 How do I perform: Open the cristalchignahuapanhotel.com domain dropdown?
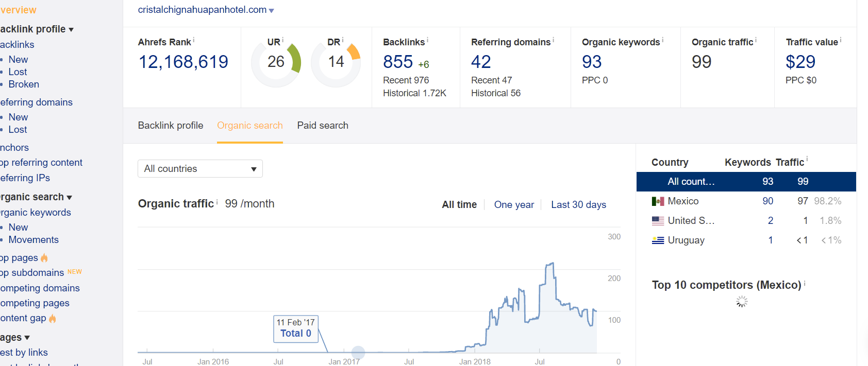[x=206, y=10]
